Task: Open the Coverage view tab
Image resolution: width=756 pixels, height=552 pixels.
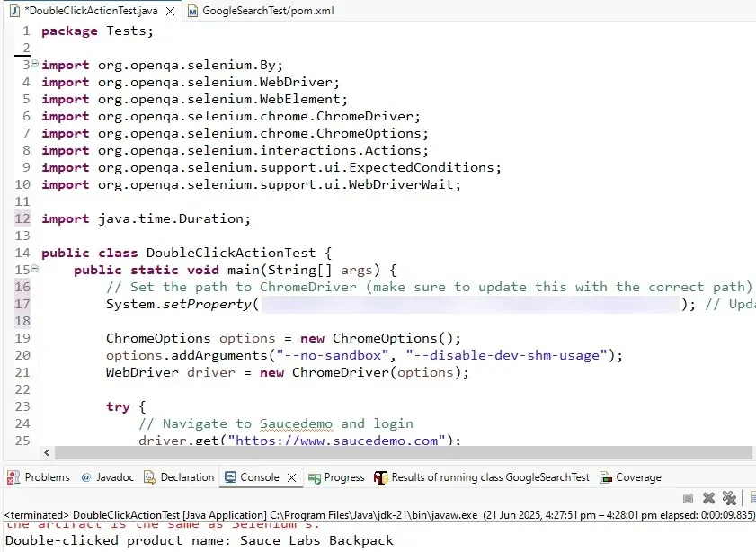Action: [x=630, y=477]
